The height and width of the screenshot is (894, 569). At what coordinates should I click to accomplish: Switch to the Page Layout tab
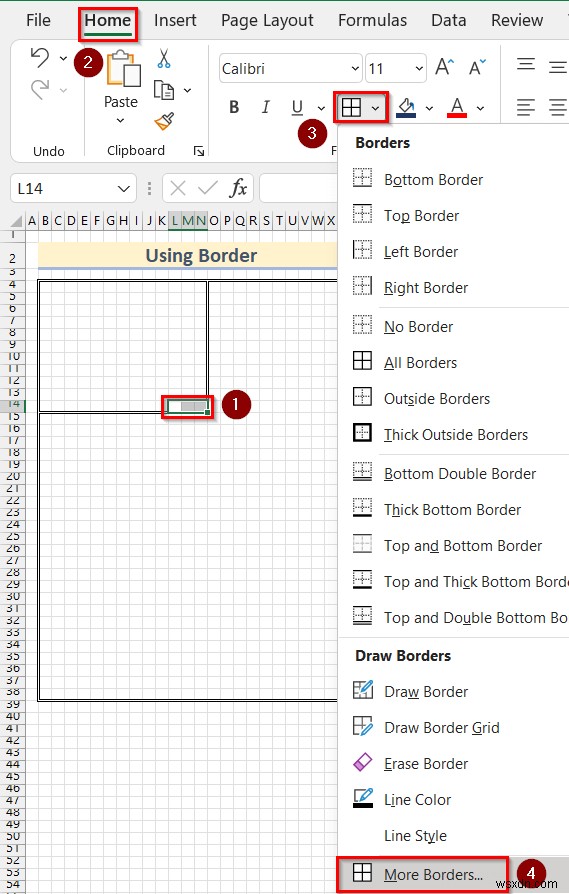tap(267, 21)
